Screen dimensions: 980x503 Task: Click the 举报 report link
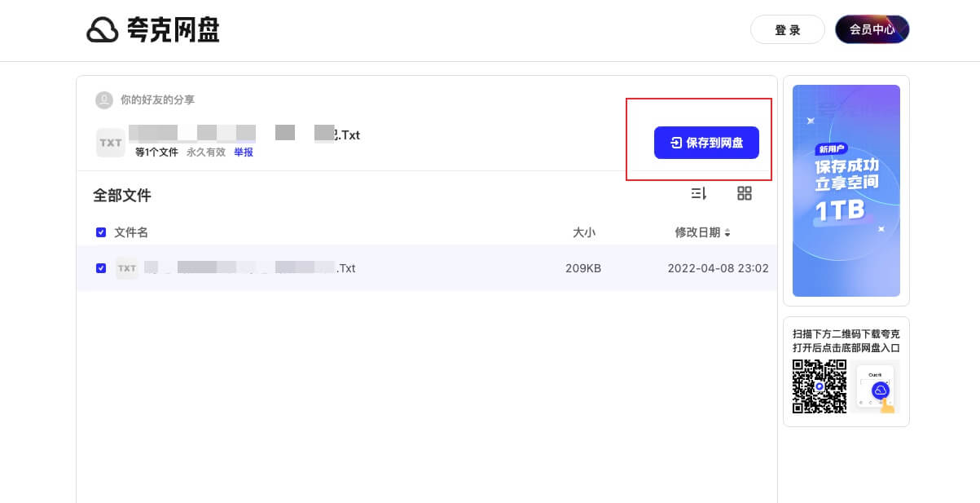tap(244, 152)
